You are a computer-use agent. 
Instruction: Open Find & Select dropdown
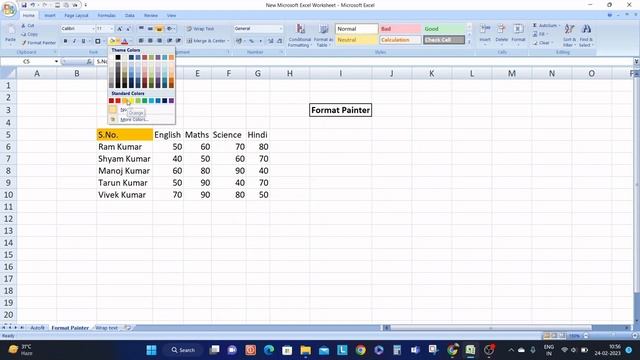(586, 35)
